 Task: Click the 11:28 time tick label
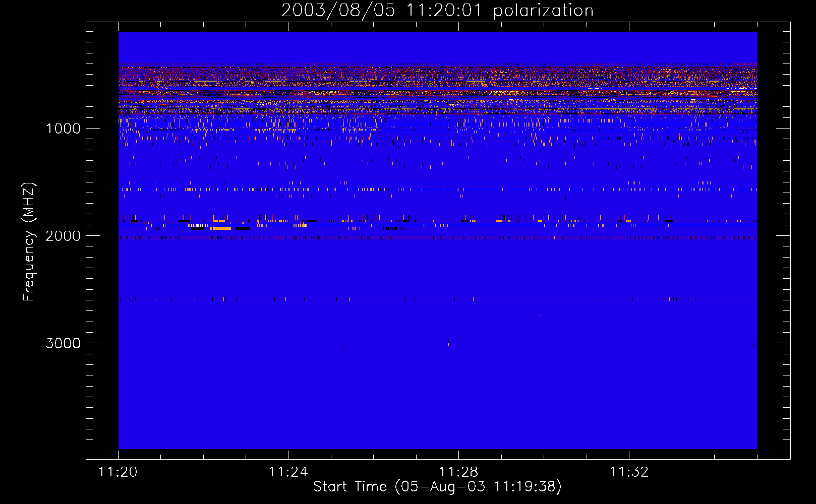point(458,472)
